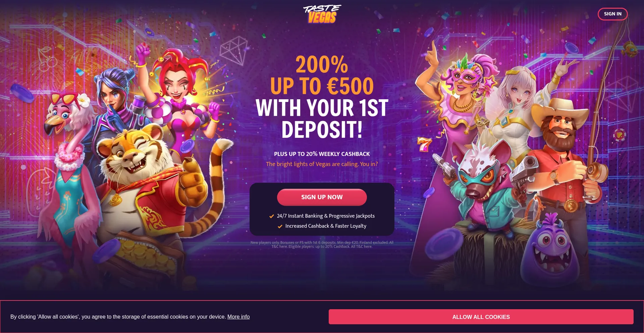Screen dimensions: 644x333
Task: Open the cashback T&C here link
Action: [x=362, y=246]
